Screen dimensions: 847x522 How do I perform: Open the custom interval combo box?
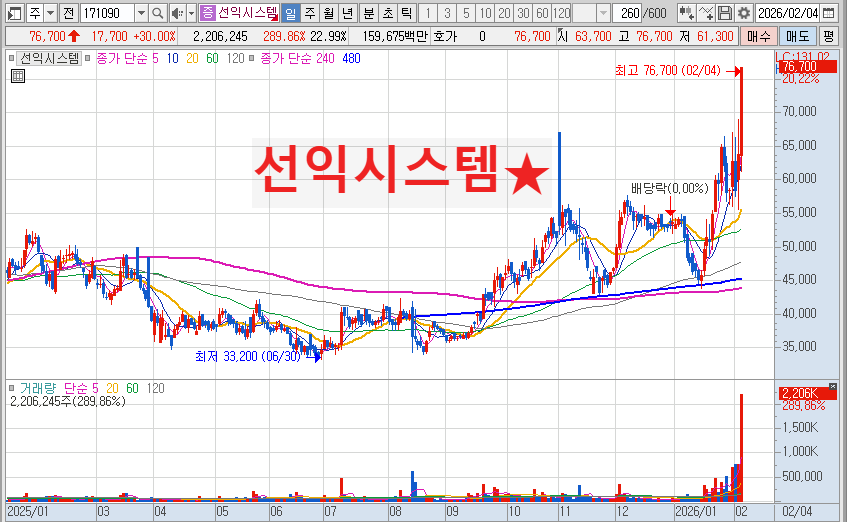[x=591, y=13]
